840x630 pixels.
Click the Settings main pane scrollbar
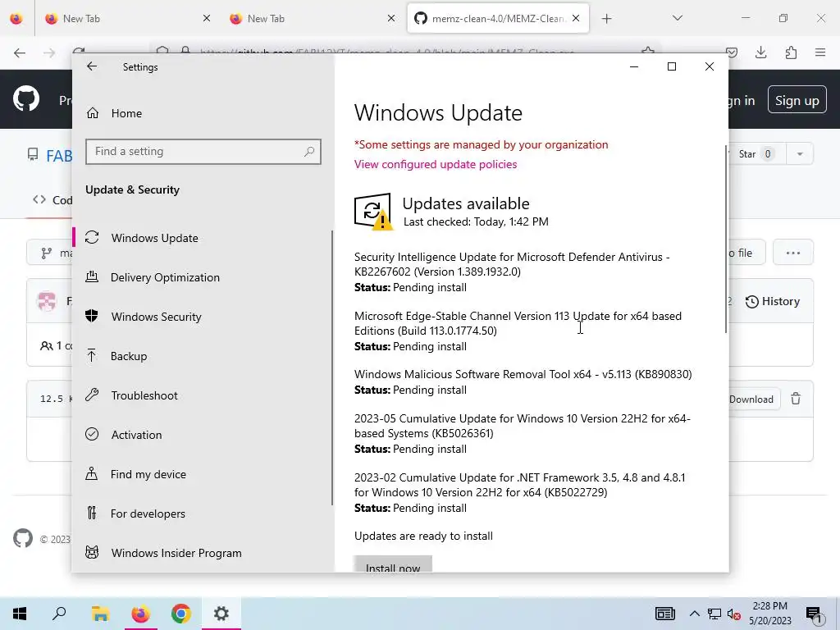coord(726,239)
